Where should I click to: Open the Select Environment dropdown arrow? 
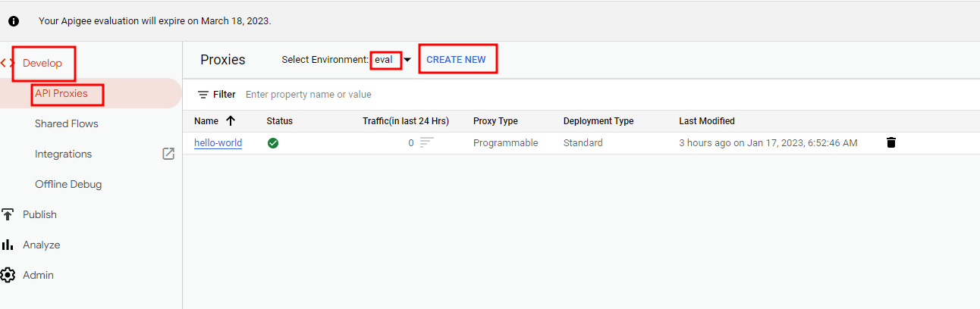pyautogui.click(x=407, y=60)
